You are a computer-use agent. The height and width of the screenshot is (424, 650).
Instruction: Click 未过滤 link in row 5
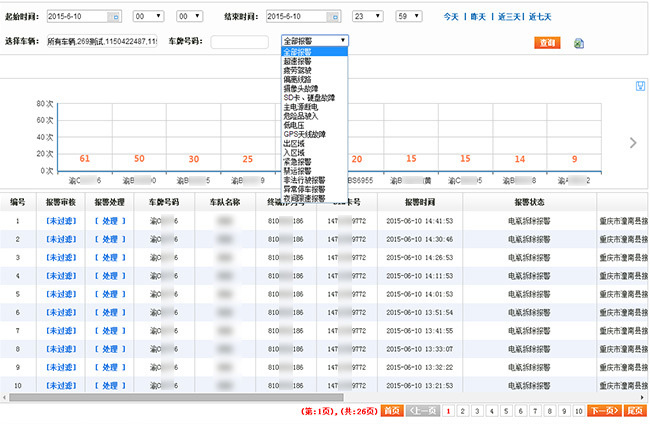coord(61,294)
